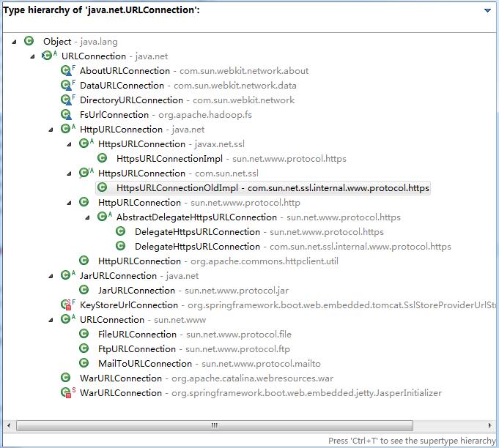Click the FtpURLConnection class icon
Viewport: 499px width, 448px height.
point(84,349)
